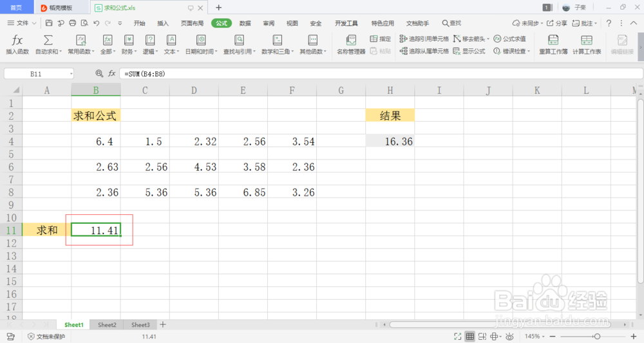
Task: Toggle eye protection mode icon
Action: (x=509, y=337)
